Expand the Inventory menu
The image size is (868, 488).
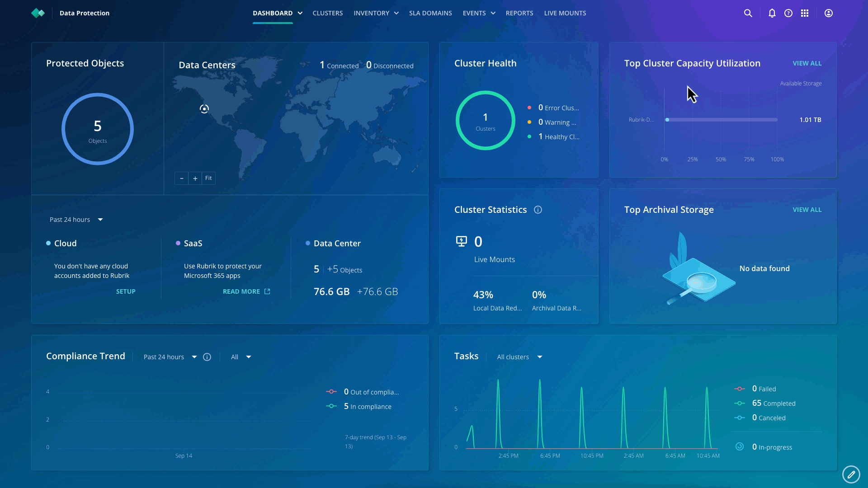click(376, 13)
